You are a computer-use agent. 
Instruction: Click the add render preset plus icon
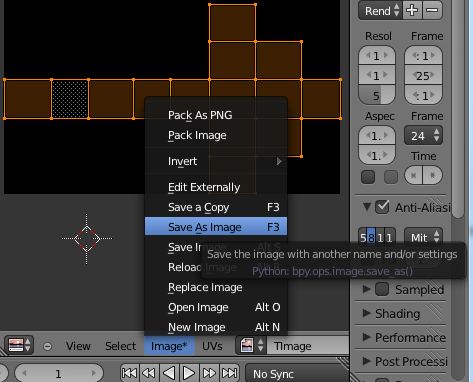[x=412, y=10]
